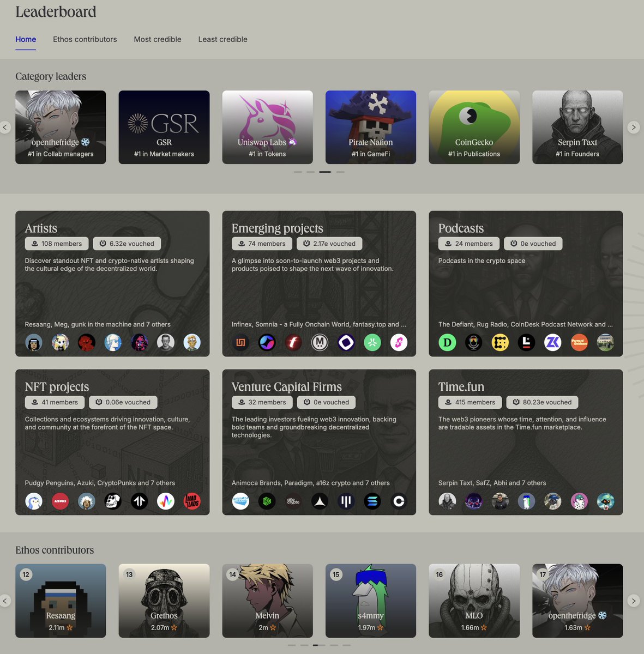Open the Bored Ape skull avatar in NFT projects
Screen dimensions: 644x654
click(x=113, y=501)
